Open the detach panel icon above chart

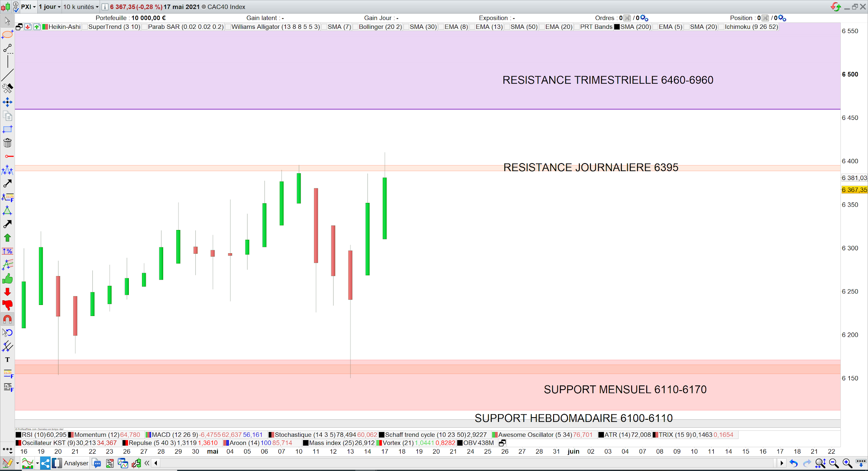(x=19, y=27)
